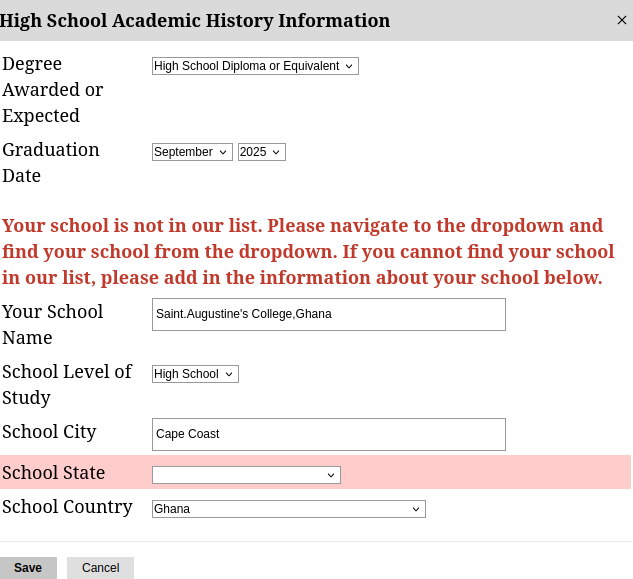Open the graduation year dropdown showing 2025
The height and width of the screenshot is (579, 633).
(262, 152)
